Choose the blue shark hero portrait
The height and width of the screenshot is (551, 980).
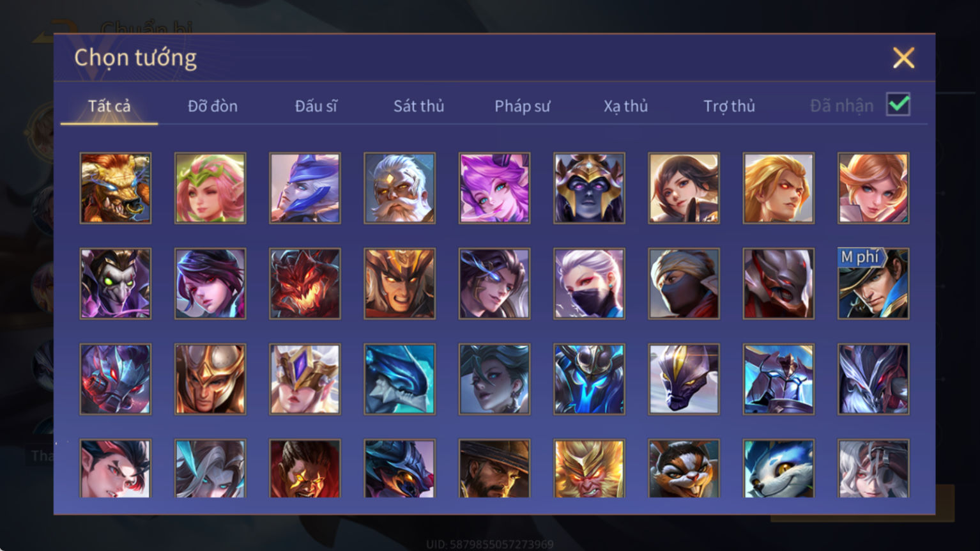click(399, 379)
